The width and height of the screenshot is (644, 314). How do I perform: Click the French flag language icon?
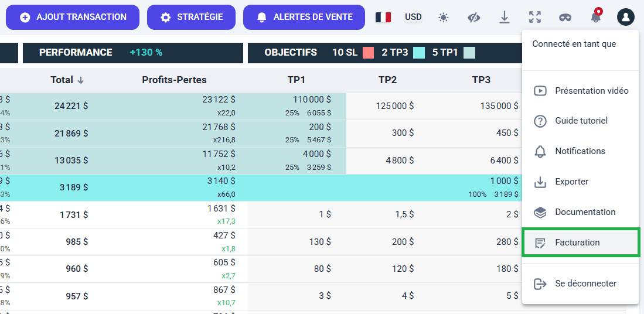point(383,18)
